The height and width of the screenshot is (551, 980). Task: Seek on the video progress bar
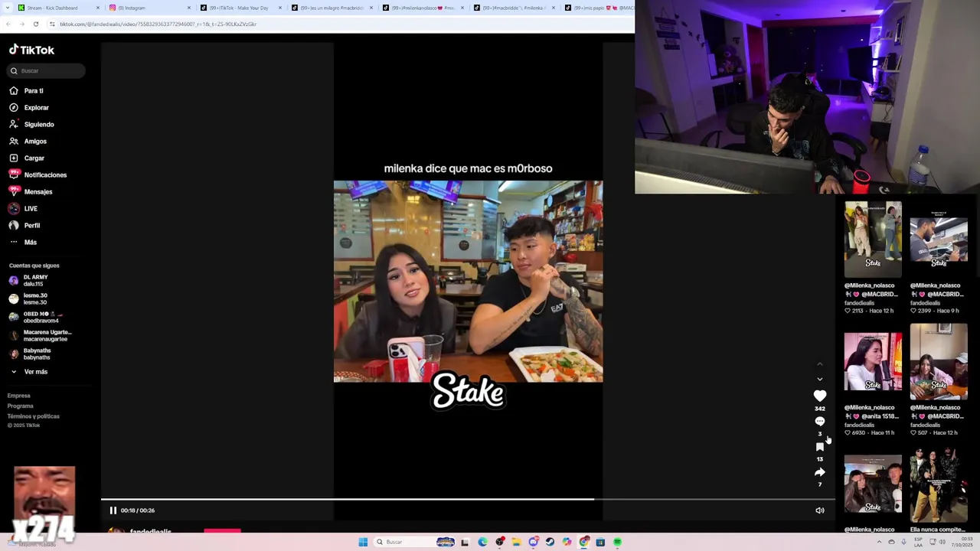[x=468, y=500]
